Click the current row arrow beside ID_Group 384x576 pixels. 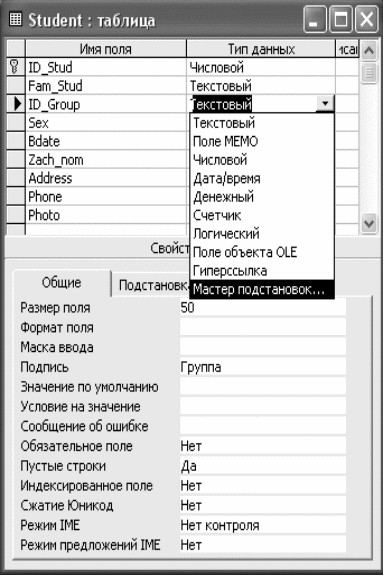[x=17, y=104]
